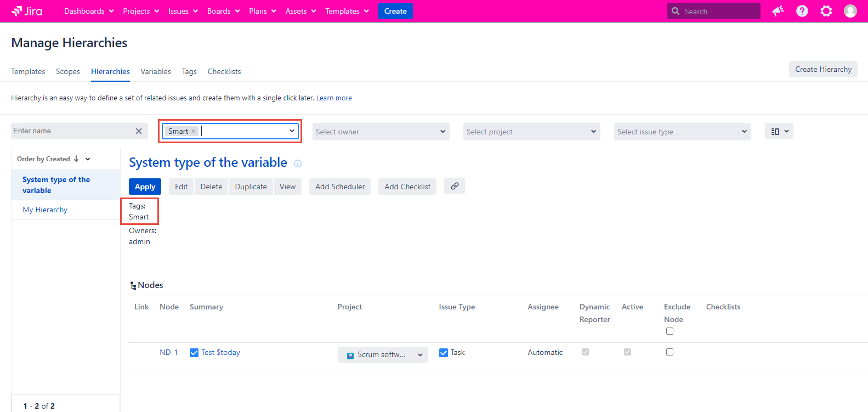Open the Scrum software project dropdown
Viewport: 868px width, 412px height.
pos(383,355)
